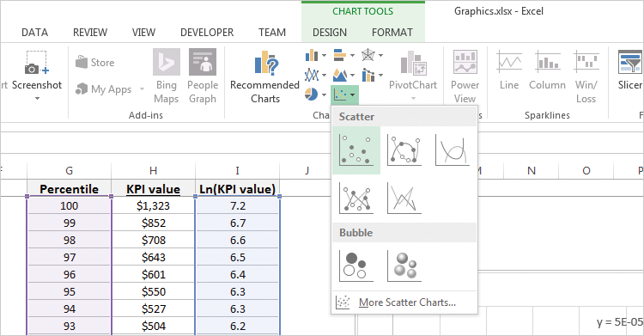
Task: Expand the Bar chart dropdown arrow
Action: [352, 55]
